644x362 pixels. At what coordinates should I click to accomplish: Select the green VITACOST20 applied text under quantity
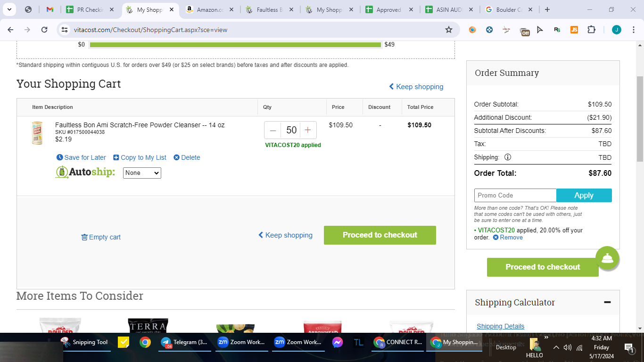(293, 145)
